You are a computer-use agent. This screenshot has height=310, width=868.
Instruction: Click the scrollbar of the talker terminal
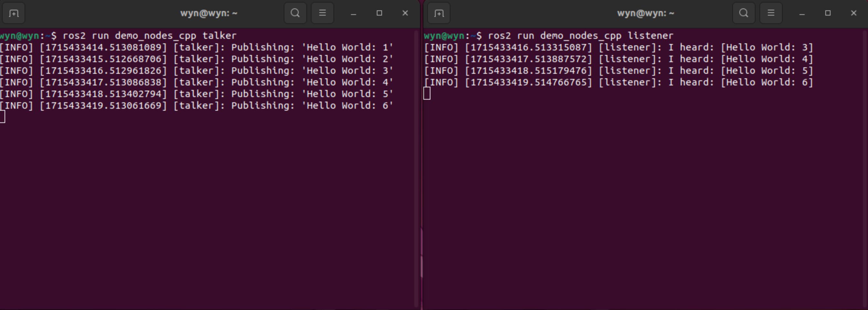pyautogui.click(x=416, y=169)
